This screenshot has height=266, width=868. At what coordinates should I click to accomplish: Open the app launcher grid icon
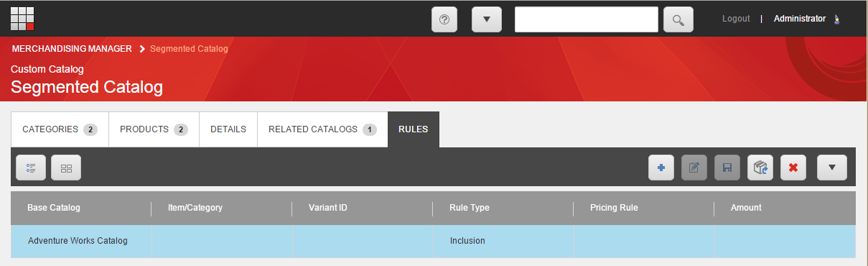pyautogui.click(x=22, y=18)
